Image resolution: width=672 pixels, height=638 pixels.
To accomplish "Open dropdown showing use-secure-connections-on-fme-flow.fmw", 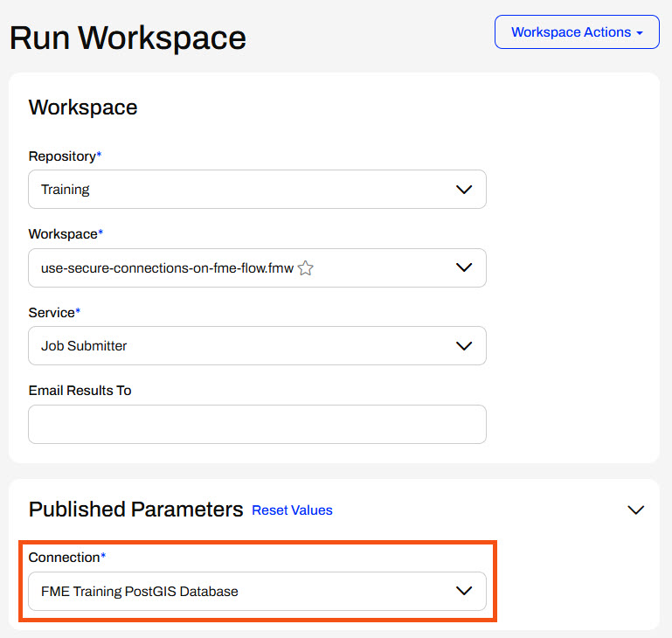I will [166, 268].
